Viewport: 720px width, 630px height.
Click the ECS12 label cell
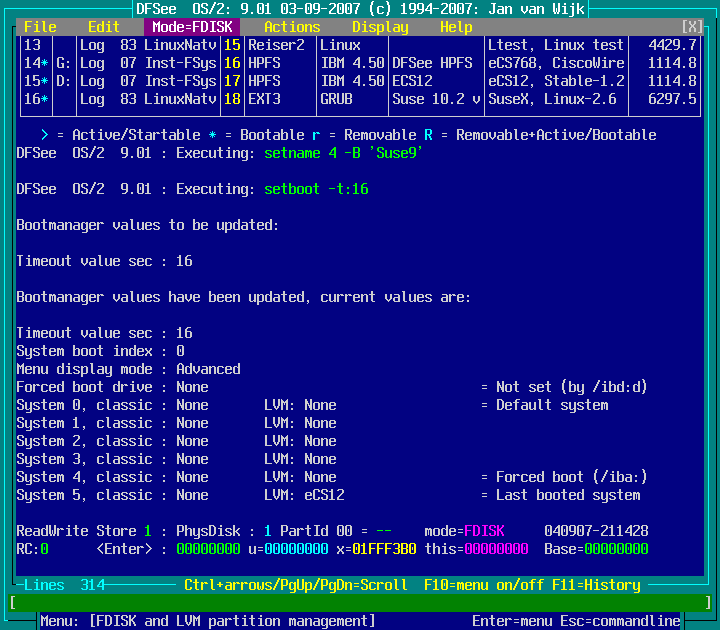coord(412,81)
